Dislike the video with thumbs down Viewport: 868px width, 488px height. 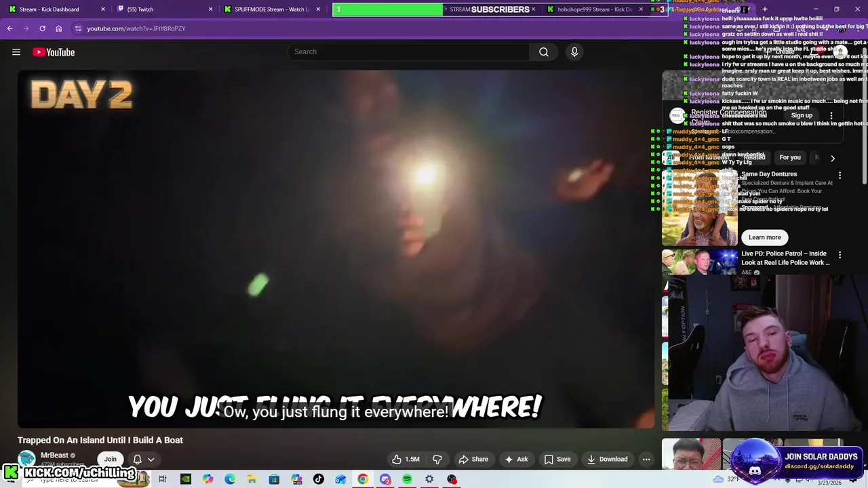click(x=437, y=459)
